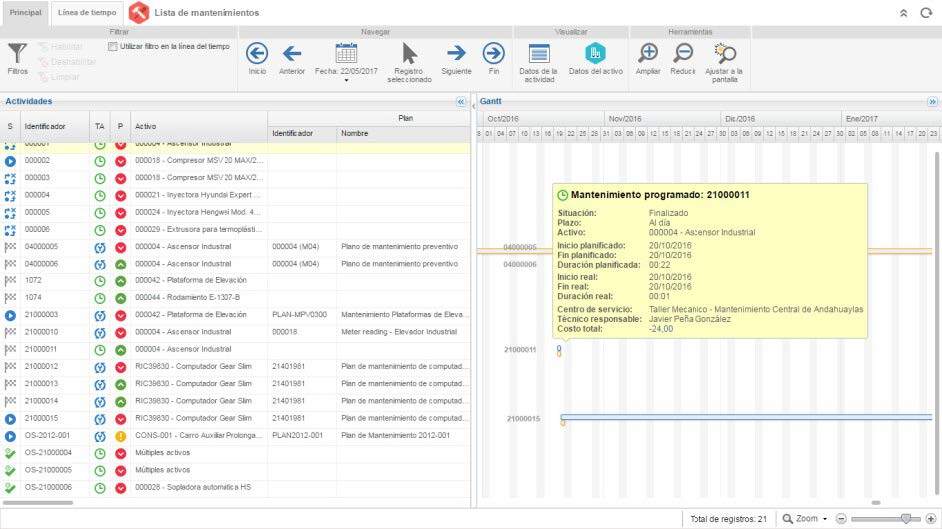Select the Línea de tiempo tab
Viewport: 942px width, 529px height.
tap(87, 13)
